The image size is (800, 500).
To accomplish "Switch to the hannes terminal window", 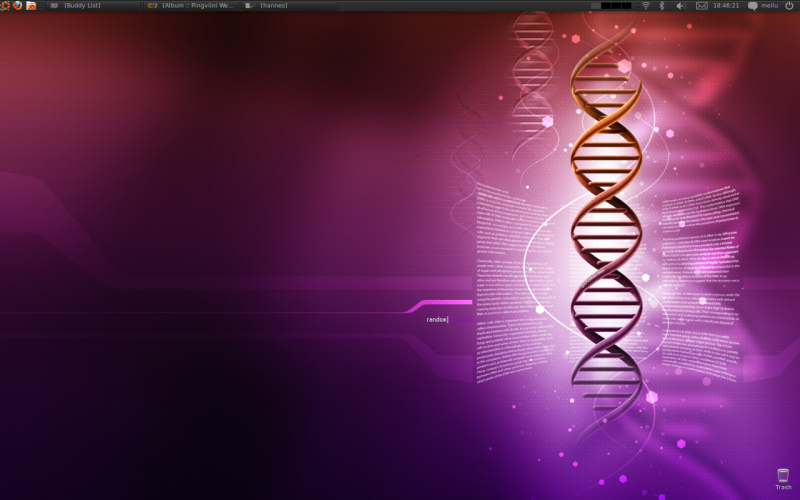I will [289, 6].
